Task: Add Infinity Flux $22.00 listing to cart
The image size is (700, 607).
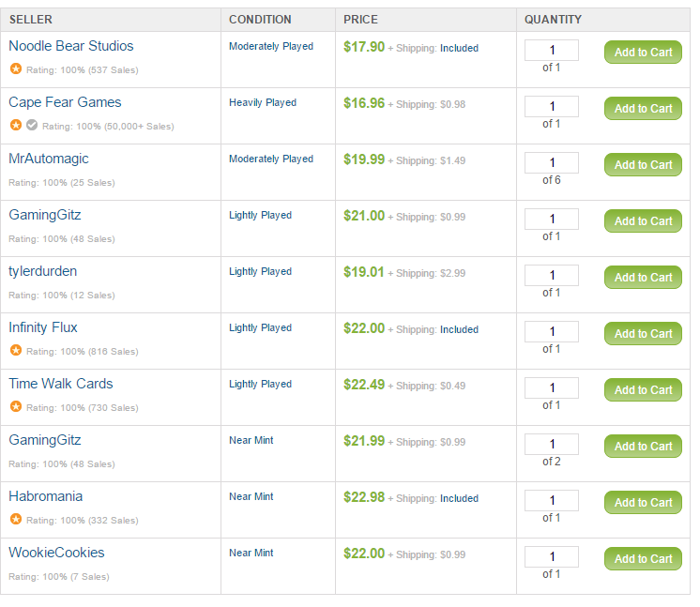Action: pos(643,333)
